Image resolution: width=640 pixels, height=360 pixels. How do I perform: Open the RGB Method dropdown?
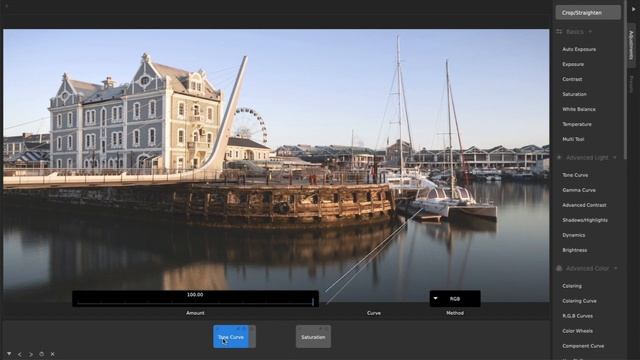(x=455, y=299)
